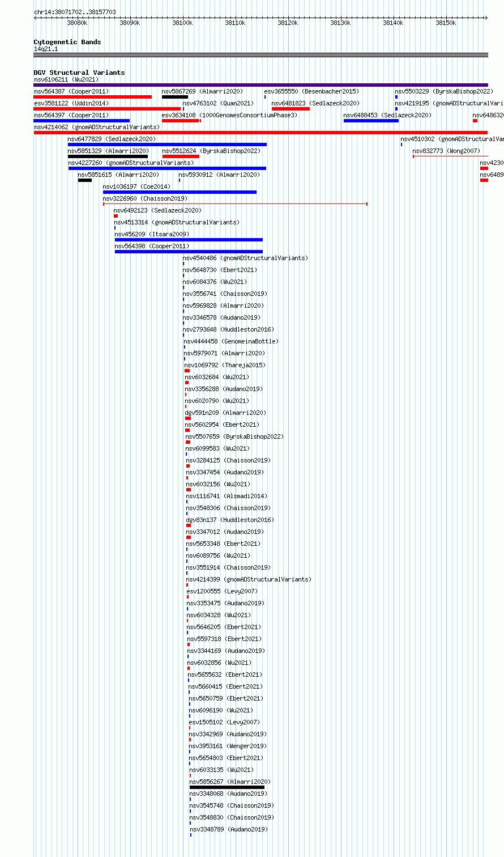Click the 38150k ruler tick label
Screen dimensions: 504x857
[446, 23]
